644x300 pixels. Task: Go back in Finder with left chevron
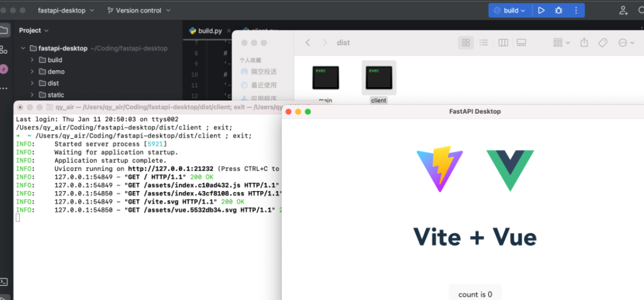click(308, 43)
